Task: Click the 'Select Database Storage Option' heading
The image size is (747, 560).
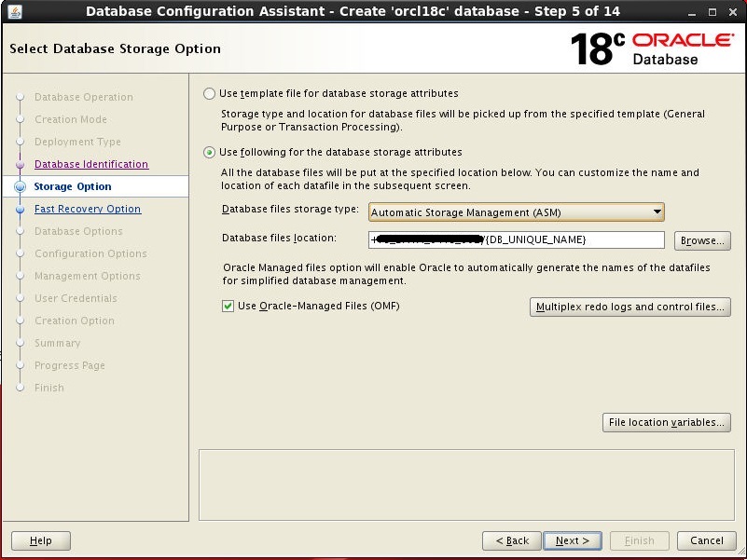Action: coord(115,49)
